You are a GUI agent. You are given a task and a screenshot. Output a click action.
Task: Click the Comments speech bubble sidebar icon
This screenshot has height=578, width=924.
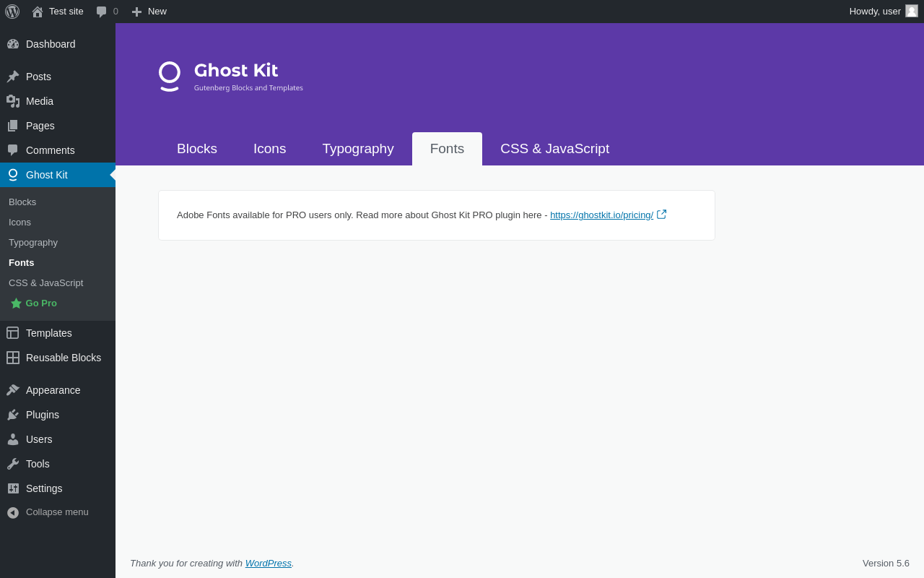click(13, 150)
